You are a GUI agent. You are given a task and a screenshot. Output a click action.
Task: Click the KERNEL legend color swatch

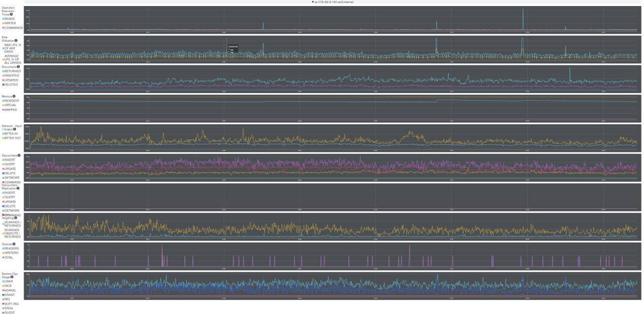click(3, 290)
